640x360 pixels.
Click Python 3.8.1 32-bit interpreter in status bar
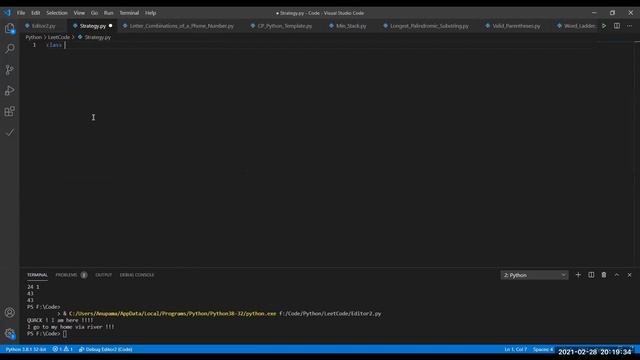point(26,349)
